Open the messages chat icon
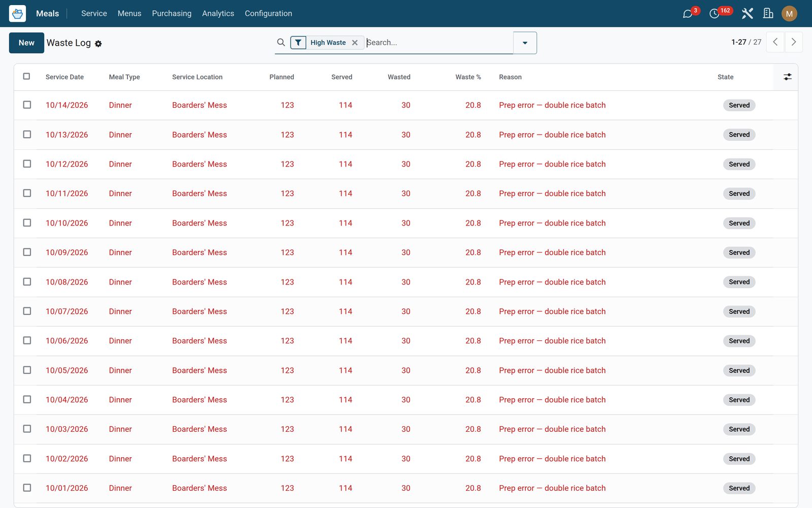The image size is (812, 508). [688, 14]
